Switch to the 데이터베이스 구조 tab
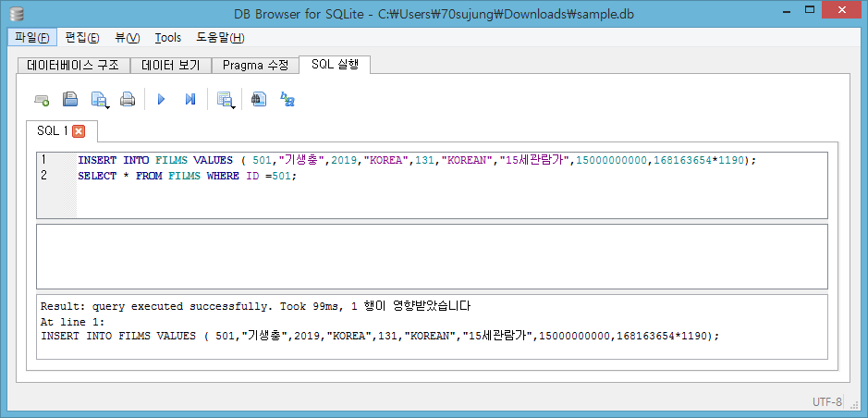Screen dimensions: 868x418 click(x=73, y=66)
